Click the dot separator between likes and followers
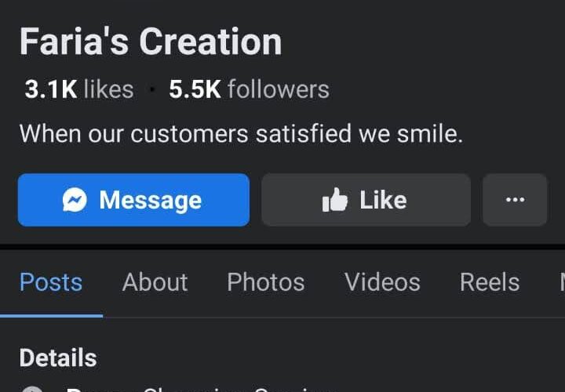Image resolution: width=565 pixels, height=392 pixels. [x=151, y=89]
